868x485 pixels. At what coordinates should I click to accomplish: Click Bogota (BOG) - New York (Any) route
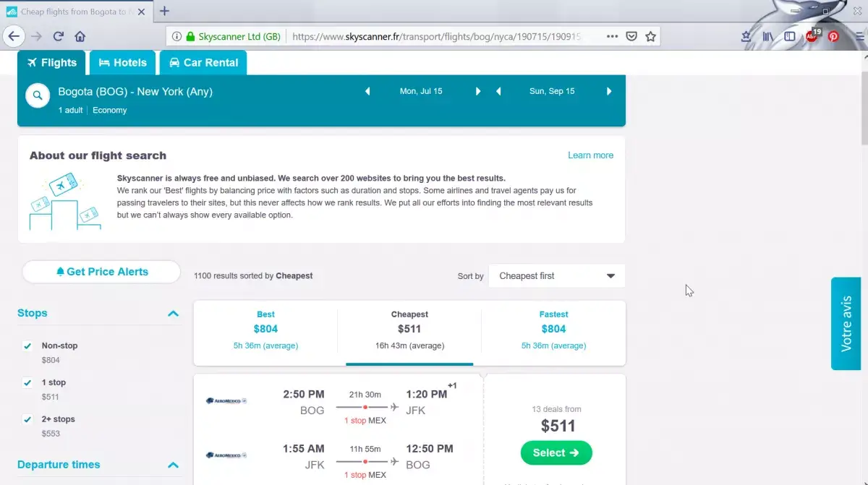click(135, 92)
